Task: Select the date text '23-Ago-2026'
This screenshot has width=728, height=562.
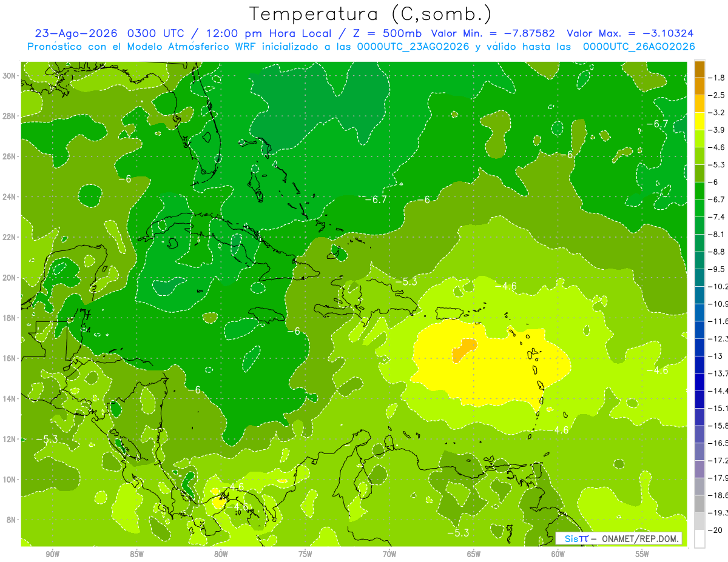Action: pyautogui.click(x=75, y=33)
